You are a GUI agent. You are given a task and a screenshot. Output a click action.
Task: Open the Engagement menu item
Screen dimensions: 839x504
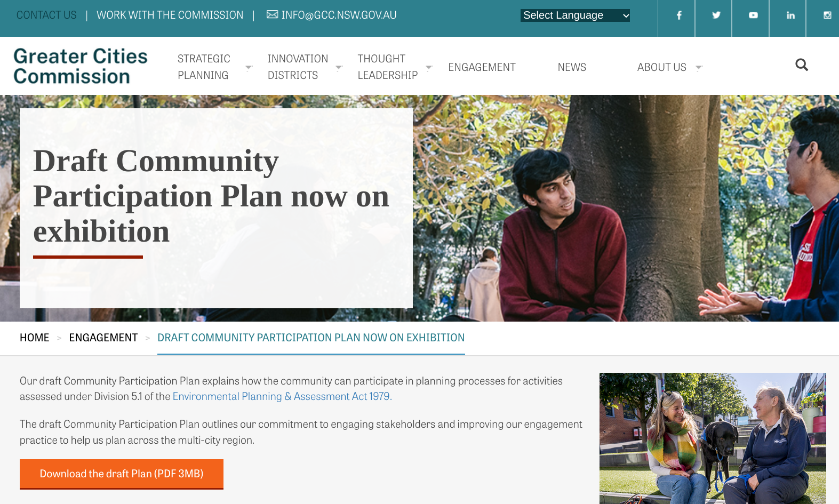tap(482, 67)
